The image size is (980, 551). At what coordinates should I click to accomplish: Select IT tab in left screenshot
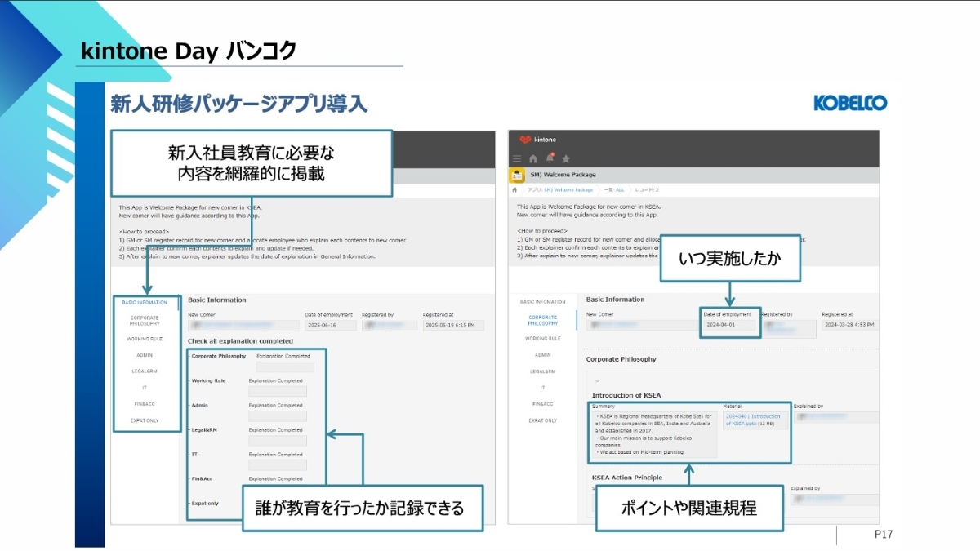[x=145, y=388]
